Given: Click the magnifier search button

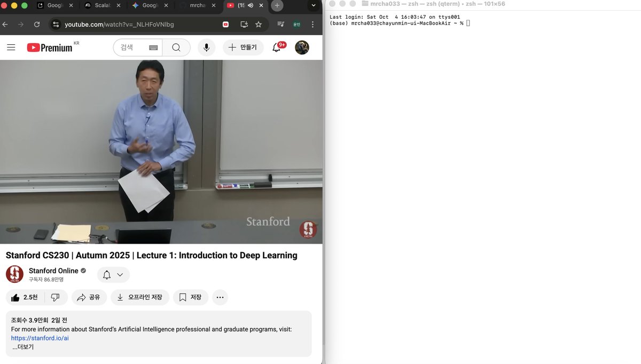Looking at the screenshot, I should 176,48.
